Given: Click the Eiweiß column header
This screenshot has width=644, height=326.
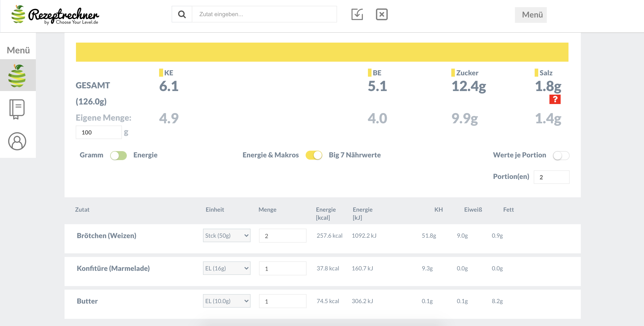Looking at the screenshot, I should coord(473,210).
